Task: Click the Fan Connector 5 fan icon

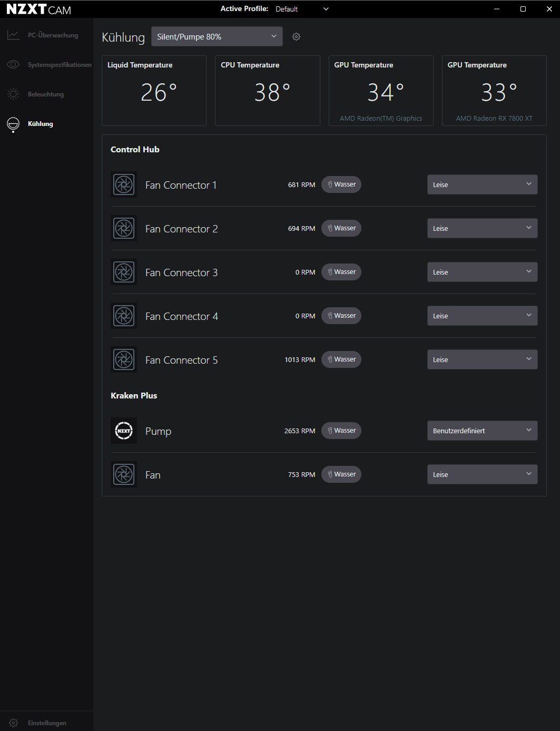Action: (x=124, y=359)
